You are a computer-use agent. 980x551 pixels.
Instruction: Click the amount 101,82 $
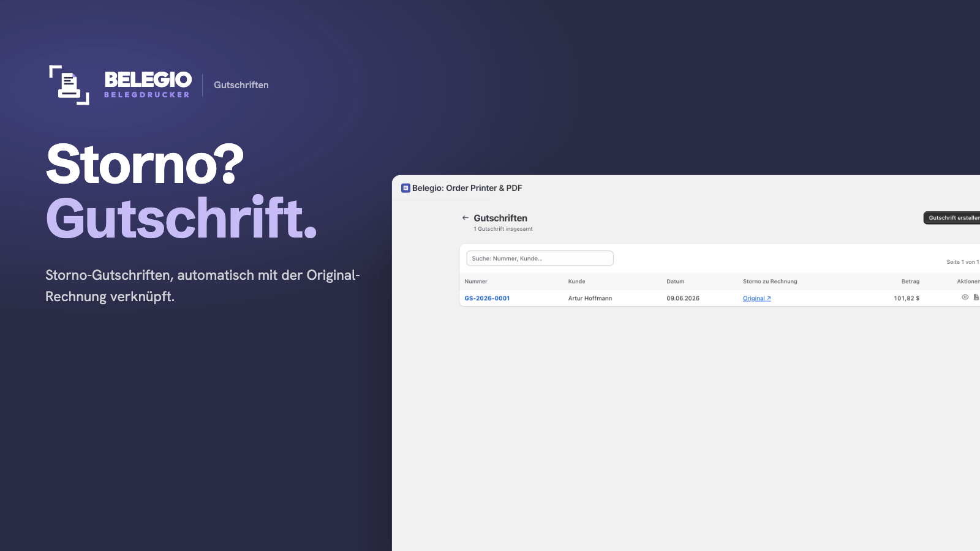click(907, 299)
